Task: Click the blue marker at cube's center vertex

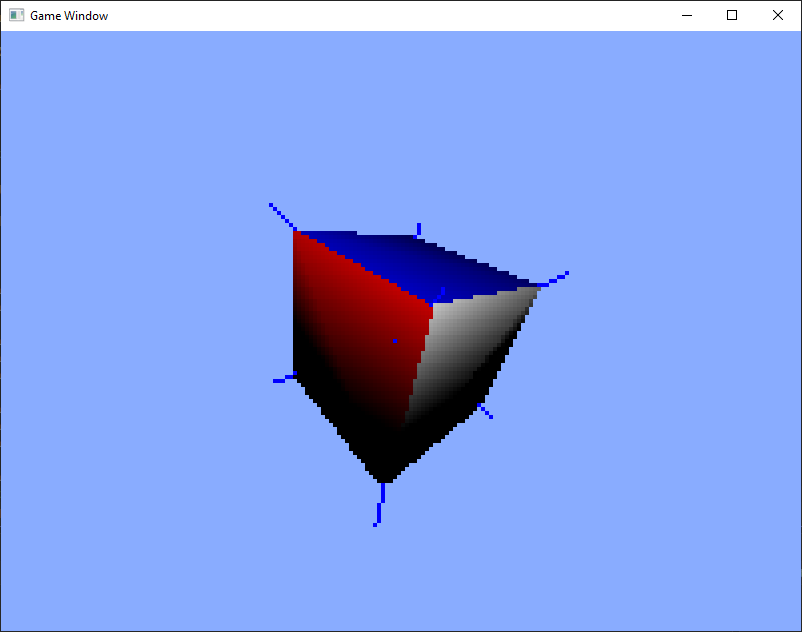Action: click(x=438, y=297)
